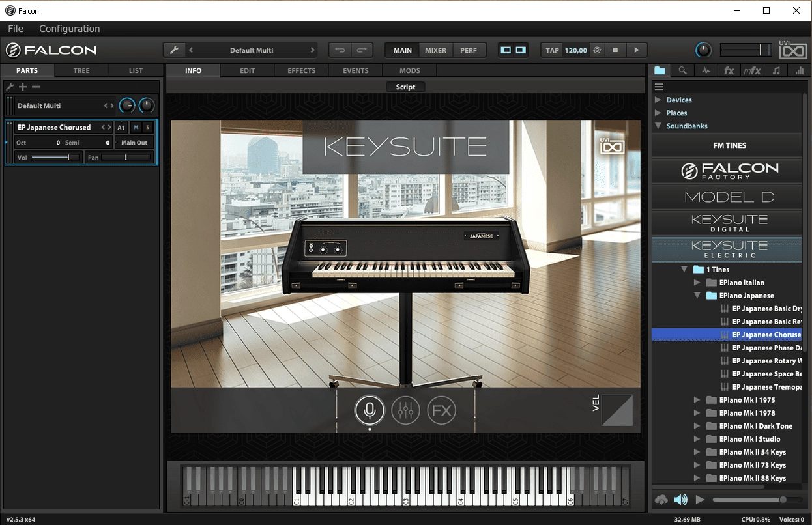Expand the EPiano Mk I Dark Tone folder
Screen dimensions: 812x525
[x=697, y=425]
